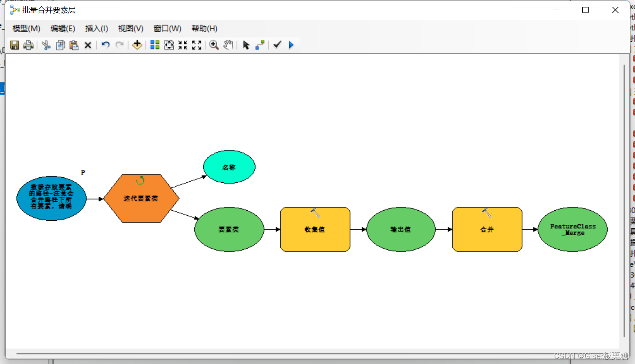Select the Pan hand tool
Image resolution: width=635 pixels, height=364 pixels.
pos(228,45)
